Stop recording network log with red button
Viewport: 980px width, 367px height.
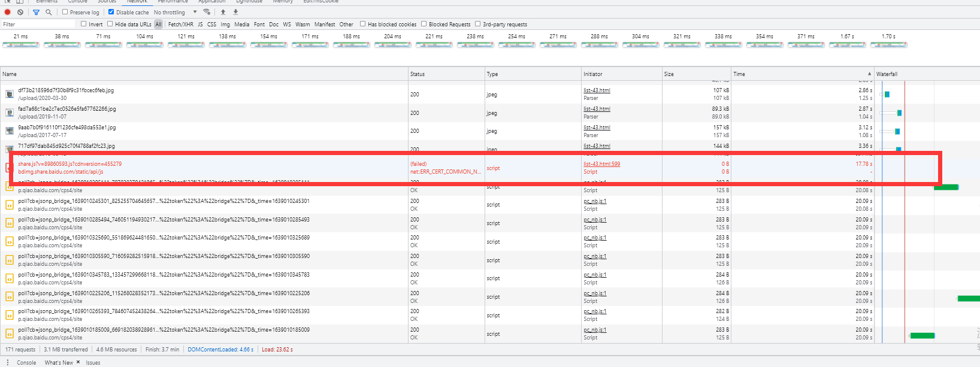point(8,12)
